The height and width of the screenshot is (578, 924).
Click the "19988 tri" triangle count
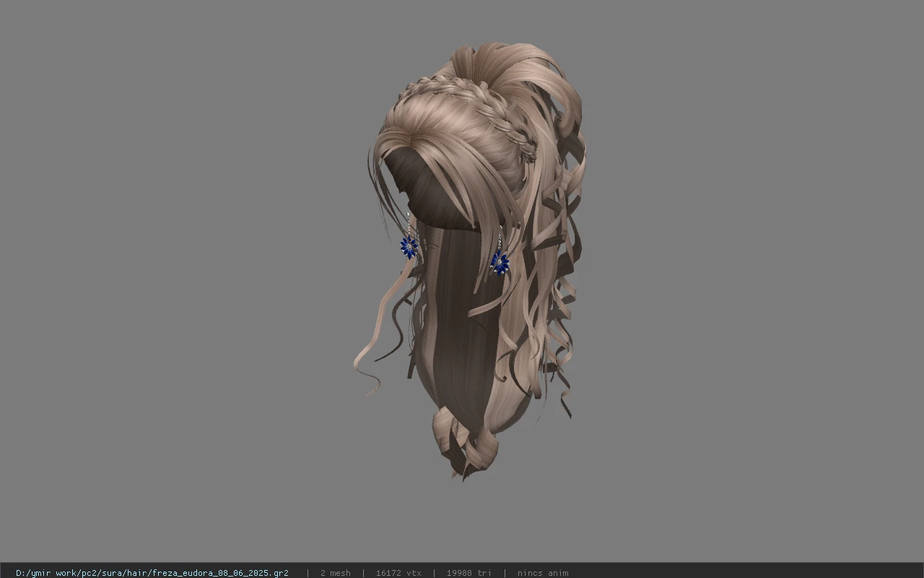click(x=469, y=573)
